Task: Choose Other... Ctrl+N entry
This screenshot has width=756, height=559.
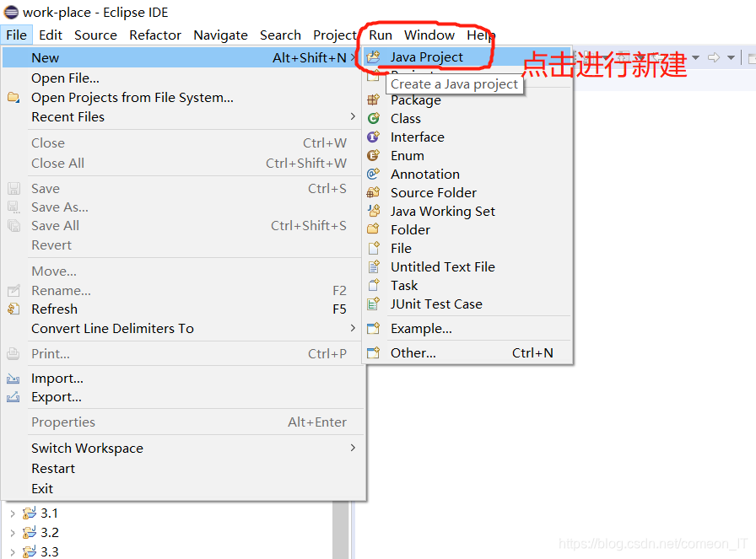Action: click(x=467, y=353)
